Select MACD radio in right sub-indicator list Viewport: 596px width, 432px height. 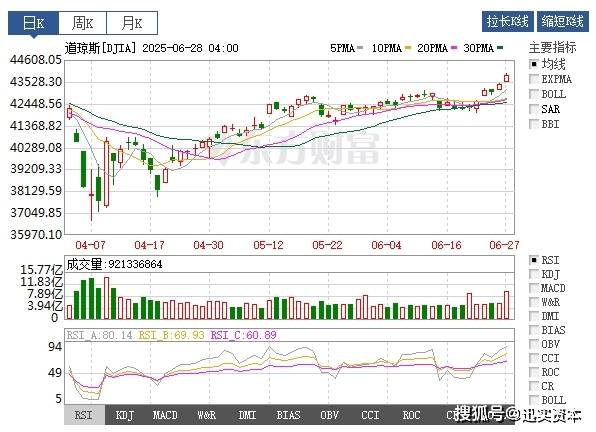coord(534,288)
